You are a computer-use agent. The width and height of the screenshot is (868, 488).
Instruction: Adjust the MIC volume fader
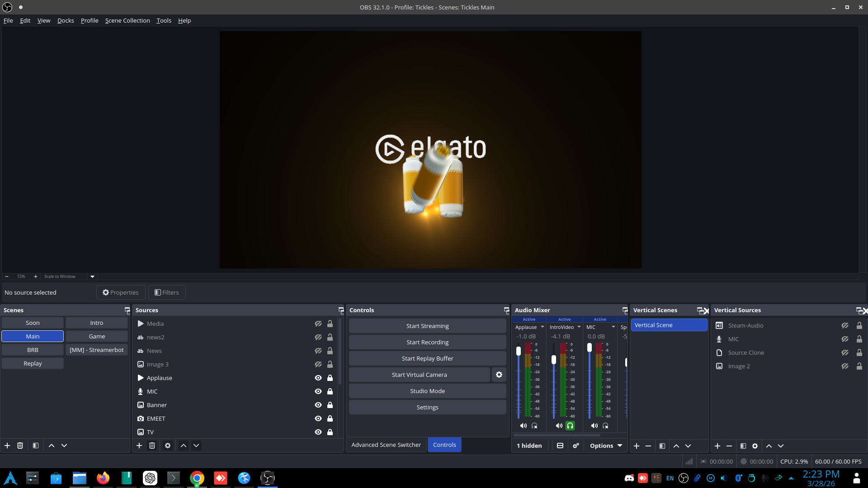590,347
